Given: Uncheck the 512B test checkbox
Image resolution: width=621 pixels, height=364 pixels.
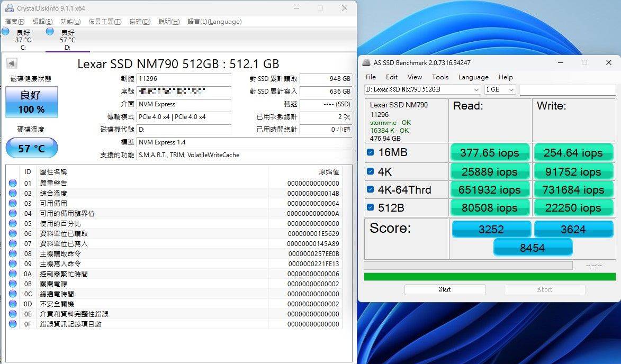Looking at the screenshot, I should click(x=370, y=207).
